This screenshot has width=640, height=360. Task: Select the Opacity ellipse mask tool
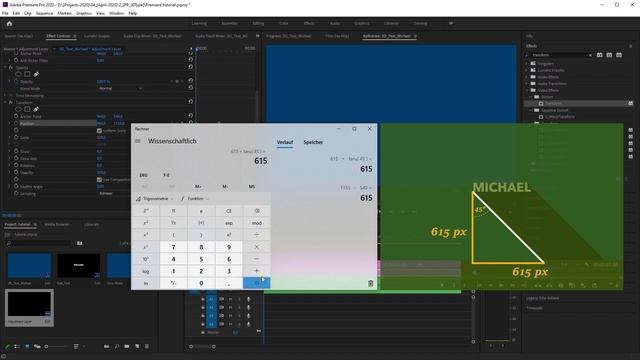pyautogui.click(x=18, y=74)
